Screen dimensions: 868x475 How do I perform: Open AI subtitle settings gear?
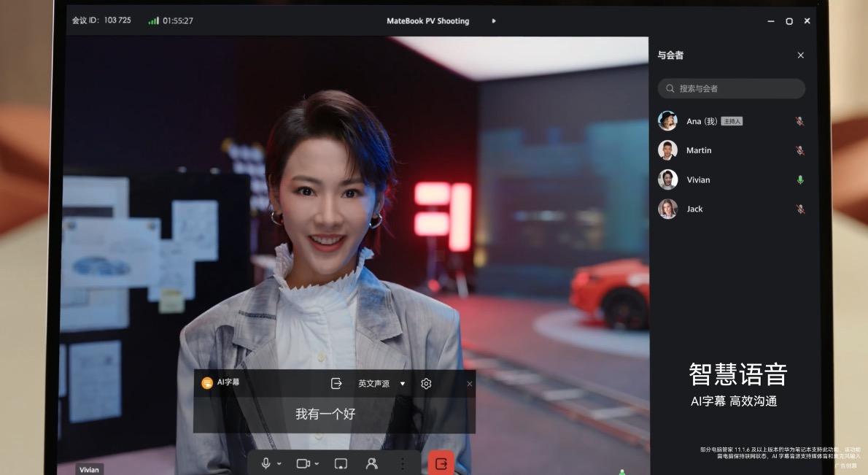(426, 383)
